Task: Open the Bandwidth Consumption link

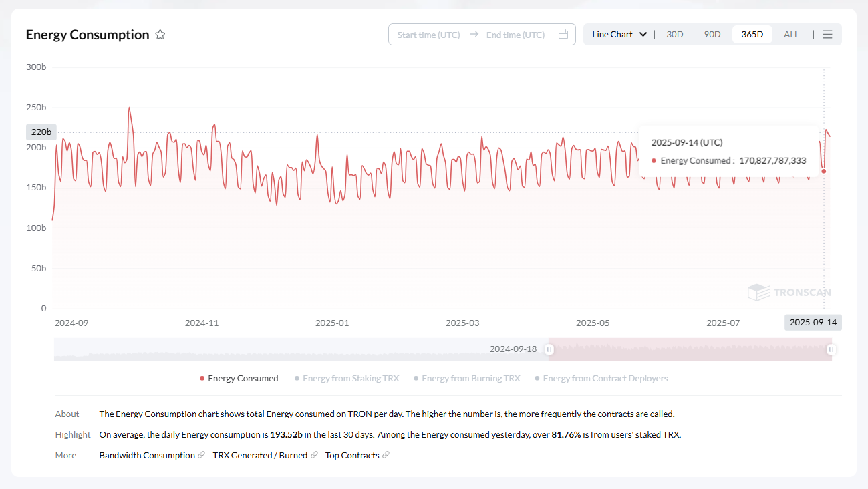Action: coord(147,455)
